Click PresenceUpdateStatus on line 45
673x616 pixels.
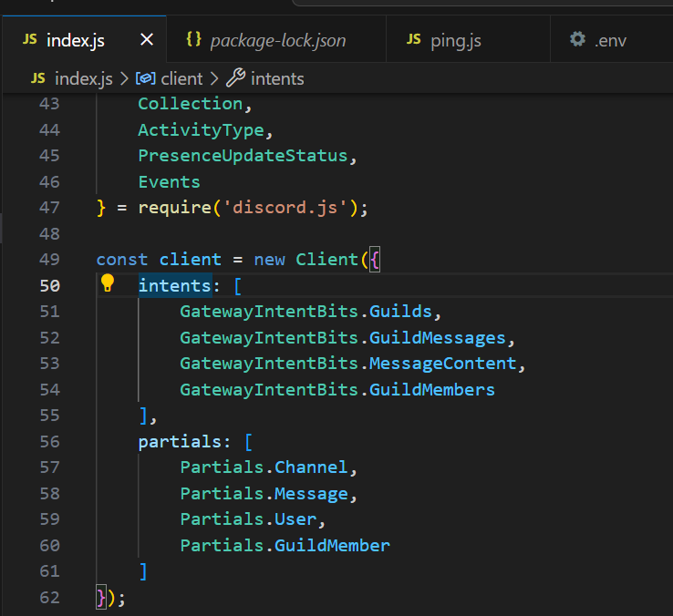(243, 156)
